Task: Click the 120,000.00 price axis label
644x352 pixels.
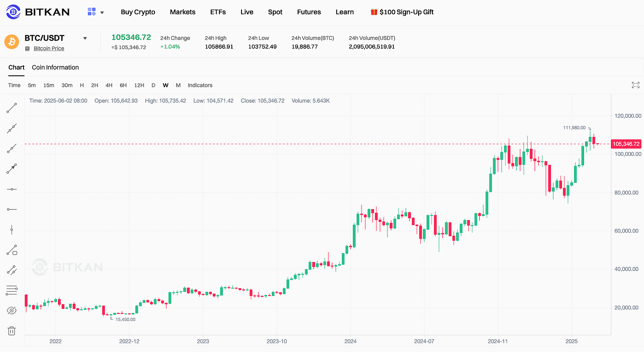Action: [628, 116]
